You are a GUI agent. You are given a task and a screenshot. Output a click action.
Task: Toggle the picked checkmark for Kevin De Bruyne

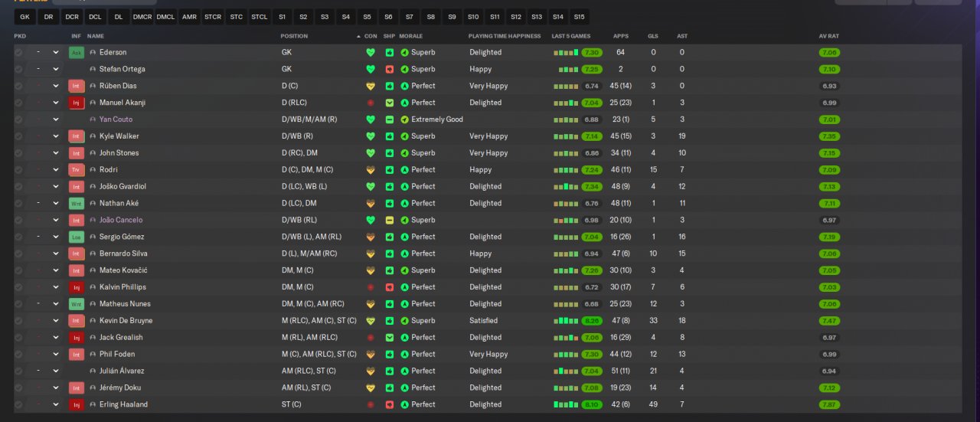point(19,321)
